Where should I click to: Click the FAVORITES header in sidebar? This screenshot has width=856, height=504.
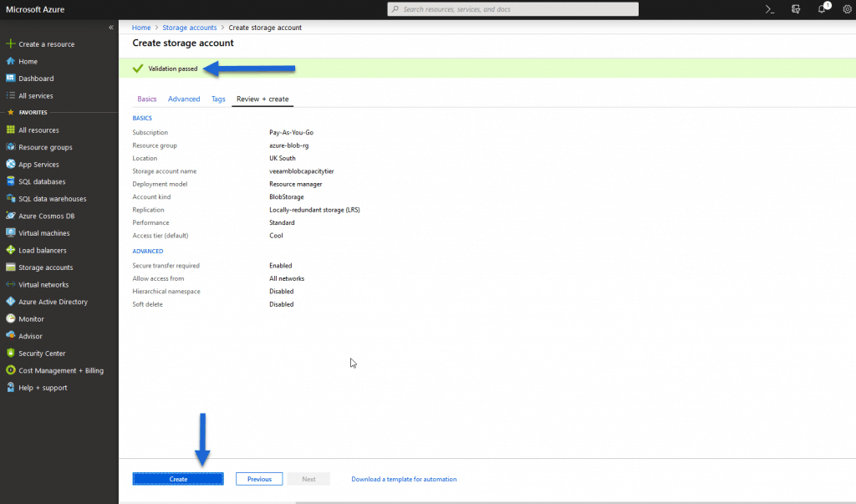click(x=33, y=112)
